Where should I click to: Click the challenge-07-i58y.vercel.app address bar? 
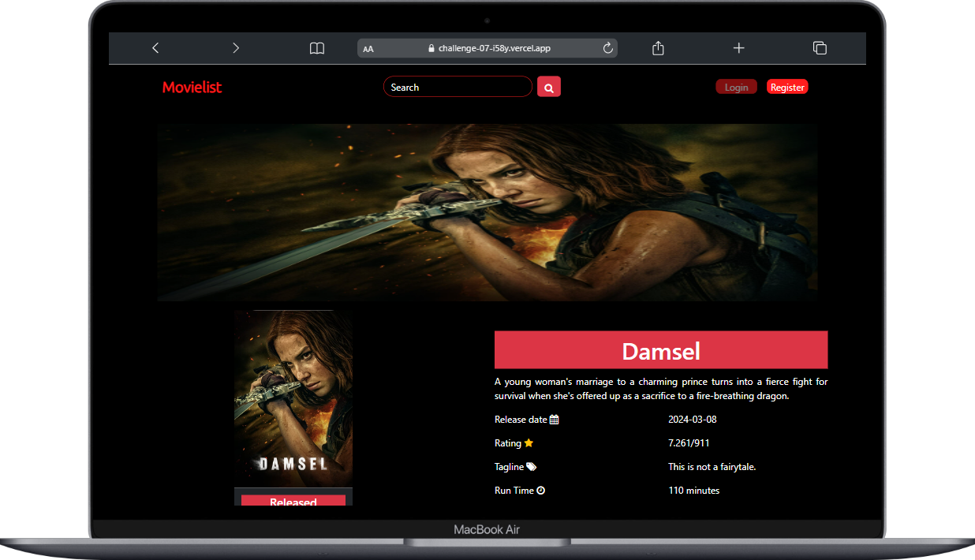click(x=487, y=48)
